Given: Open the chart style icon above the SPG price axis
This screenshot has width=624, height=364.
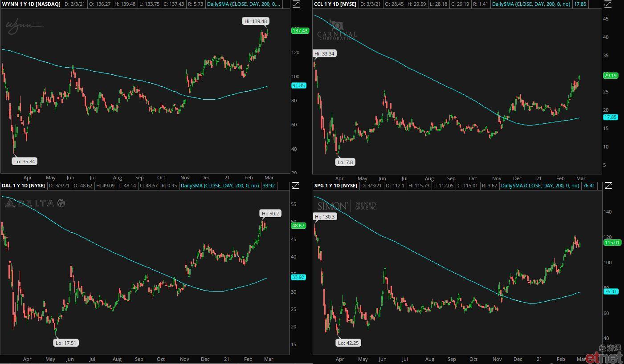Looking at the screenshot, I should click(608, 186).
